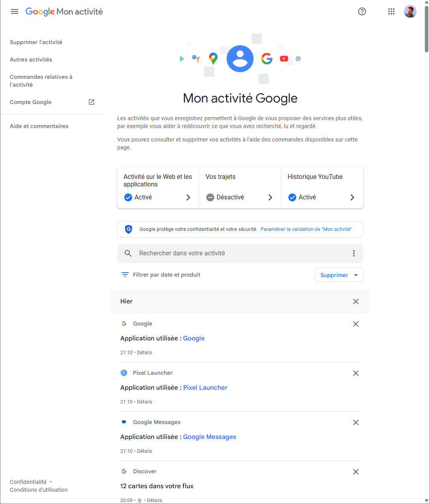Click Filtrer par date et produit
430x504 pixels.
click(x=166, y=275)
